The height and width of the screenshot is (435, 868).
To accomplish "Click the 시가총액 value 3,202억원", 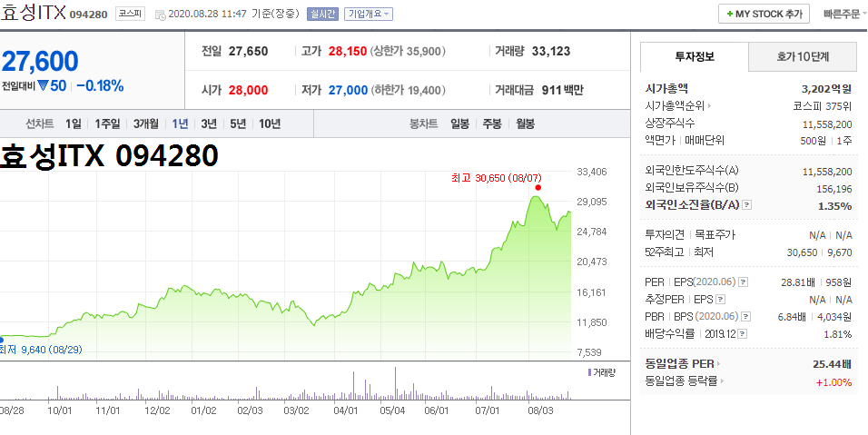I will pos(826,89).
